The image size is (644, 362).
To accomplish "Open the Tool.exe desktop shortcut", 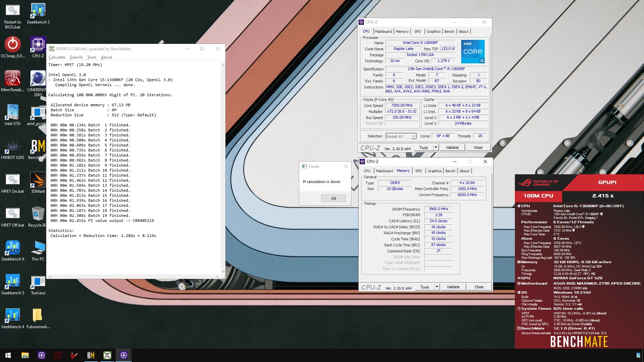I will point(38,285).
